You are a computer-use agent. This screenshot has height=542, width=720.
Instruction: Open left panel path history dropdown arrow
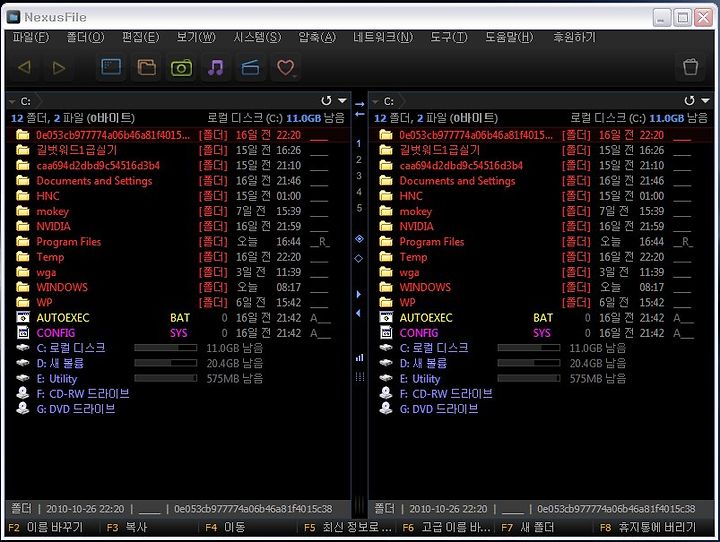343,101
